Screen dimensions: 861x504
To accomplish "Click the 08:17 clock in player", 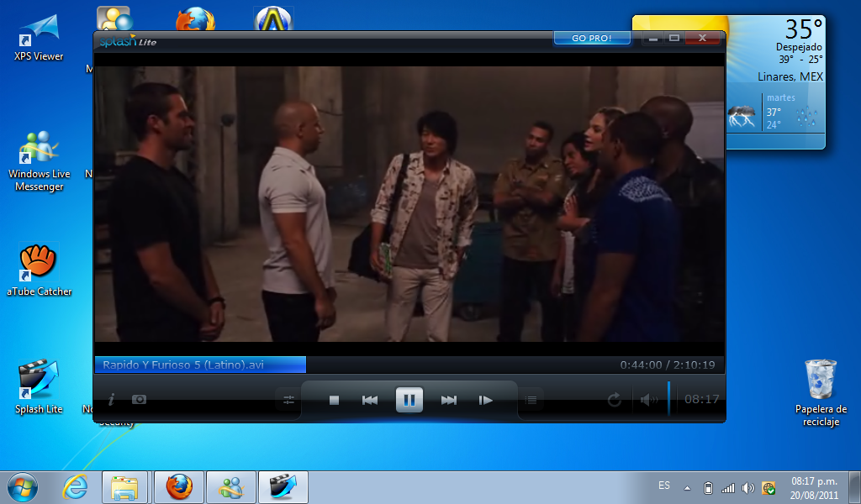I will point(702,399).
